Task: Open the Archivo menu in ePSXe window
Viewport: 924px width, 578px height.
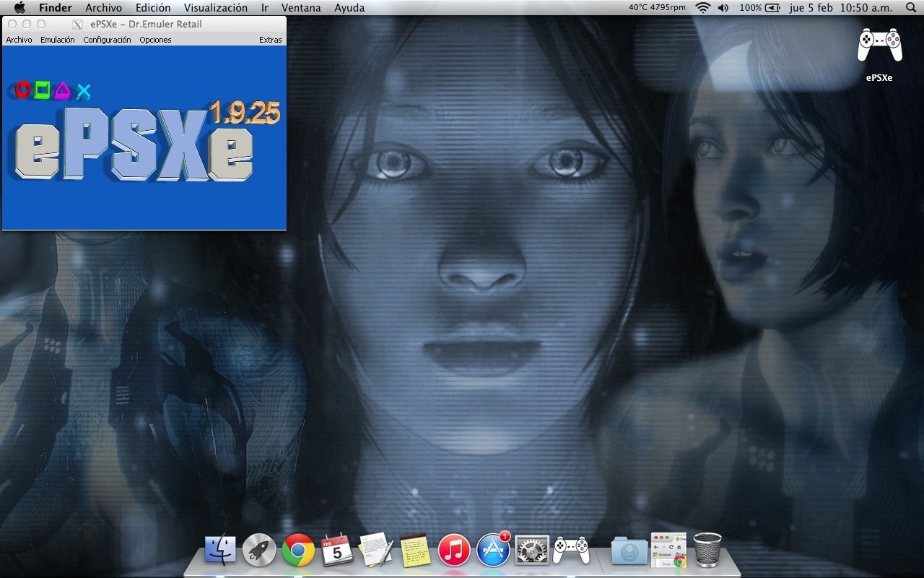Action: coord(19,40)
